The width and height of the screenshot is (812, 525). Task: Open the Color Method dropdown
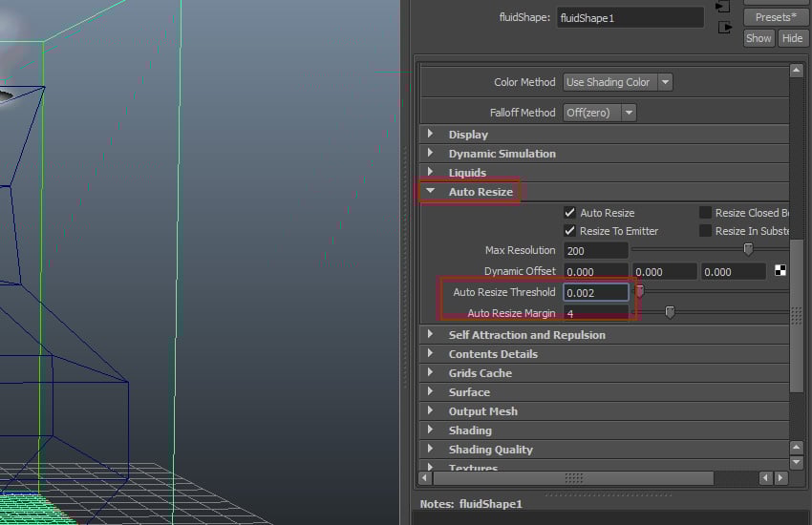pos(618,82)
